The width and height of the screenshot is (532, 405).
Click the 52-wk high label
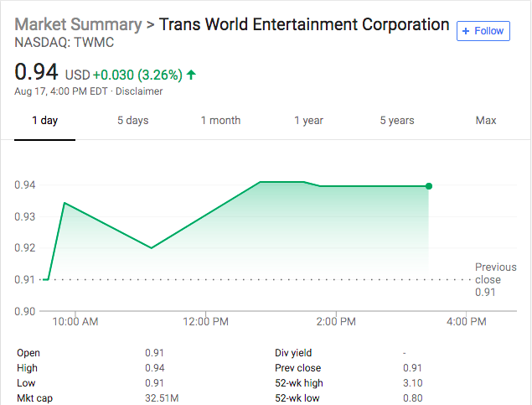coord(299,383)
